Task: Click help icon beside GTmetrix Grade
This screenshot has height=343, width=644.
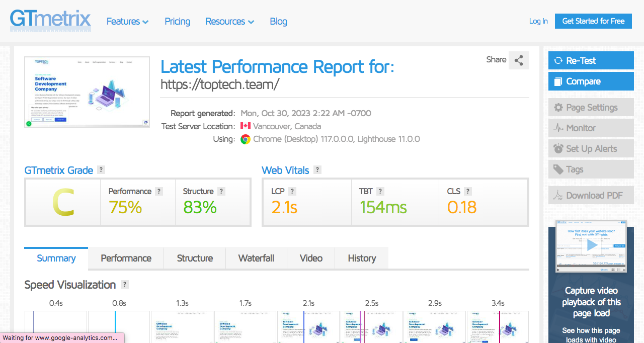Action: click(101, 170)
